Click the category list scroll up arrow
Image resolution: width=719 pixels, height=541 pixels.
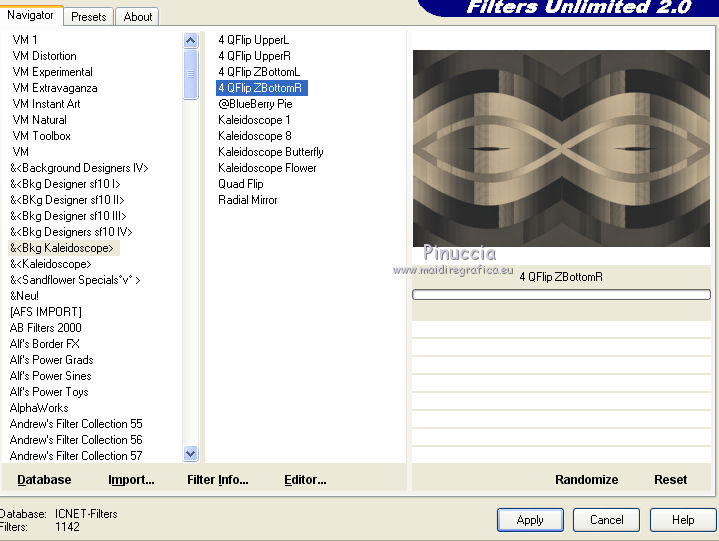[190, 41]
